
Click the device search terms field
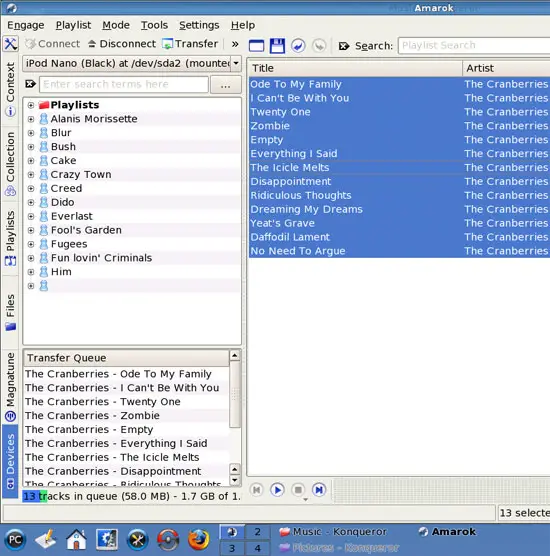[124, 84]
